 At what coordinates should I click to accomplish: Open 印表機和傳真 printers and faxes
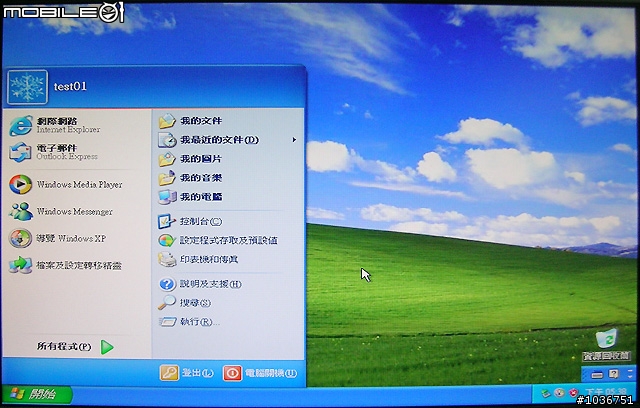click(x=198, y=259)
